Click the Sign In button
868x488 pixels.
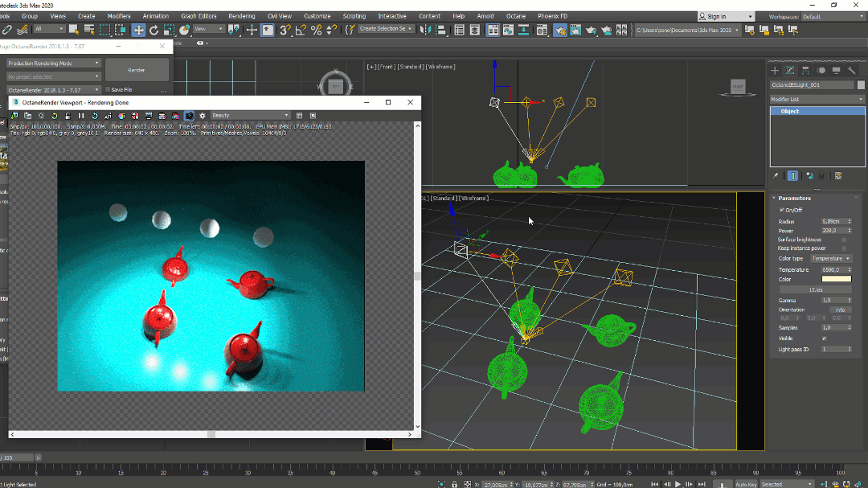[x=726, y=17]
